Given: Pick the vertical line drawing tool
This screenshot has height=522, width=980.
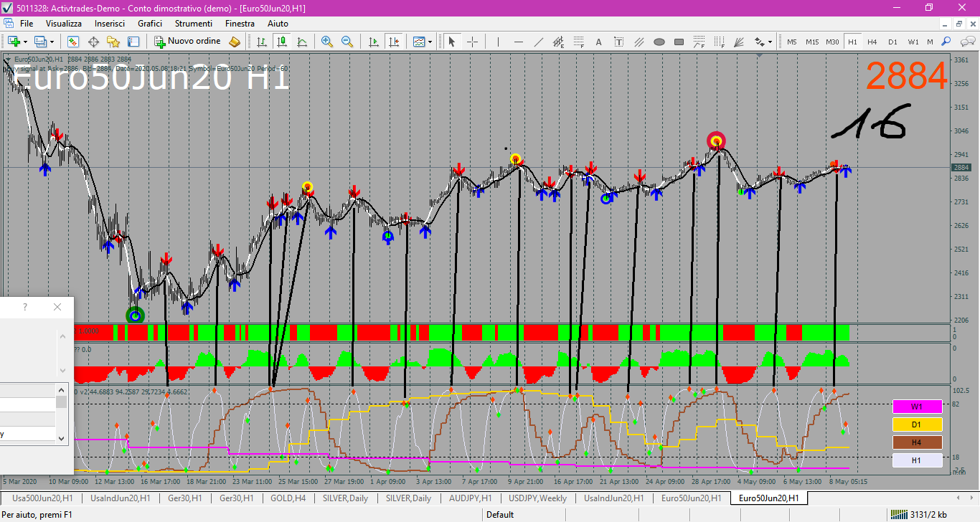Looking at the screenshot, I should point(498,42).
